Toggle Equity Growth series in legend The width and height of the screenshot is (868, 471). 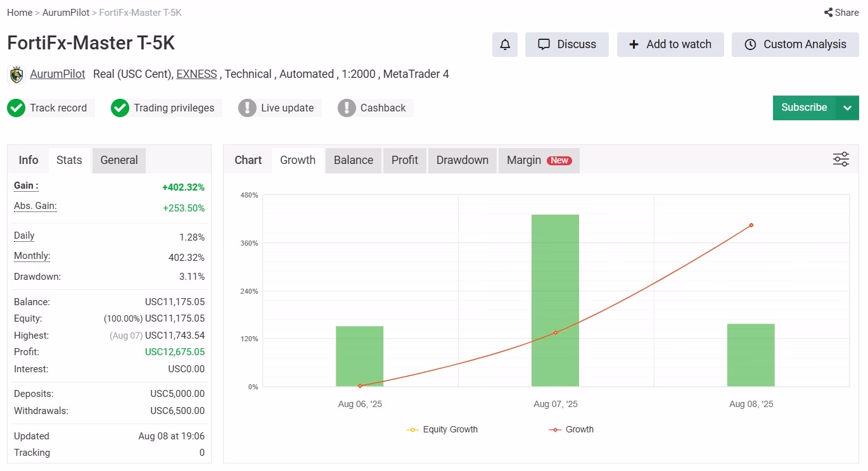click(442, 430)
